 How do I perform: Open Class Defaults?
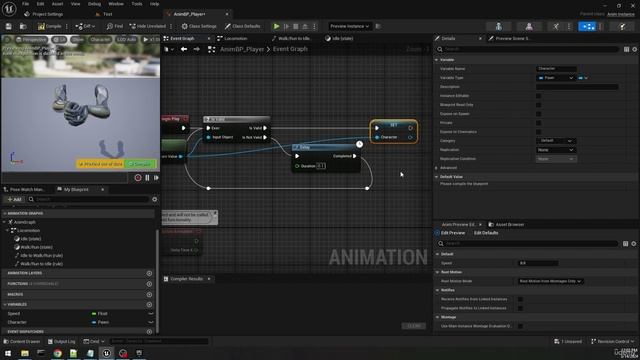click(x=242, y=26)
